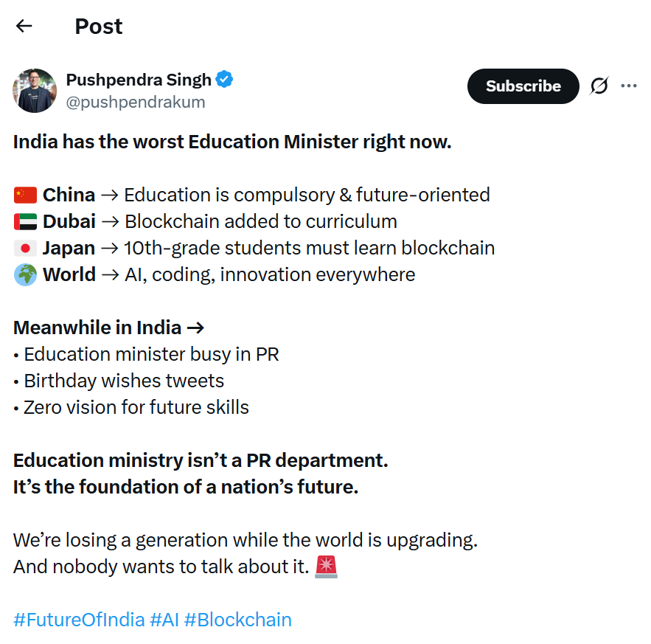651x644 pixels.
Task: Click the globe emoji beside World
Action: pyautogui.click(x=25, y=275)
